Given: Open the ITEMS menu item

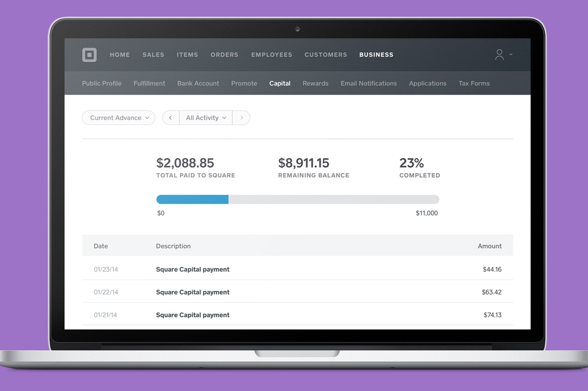Looking at the screenshot, I should (x=187, y=55).
